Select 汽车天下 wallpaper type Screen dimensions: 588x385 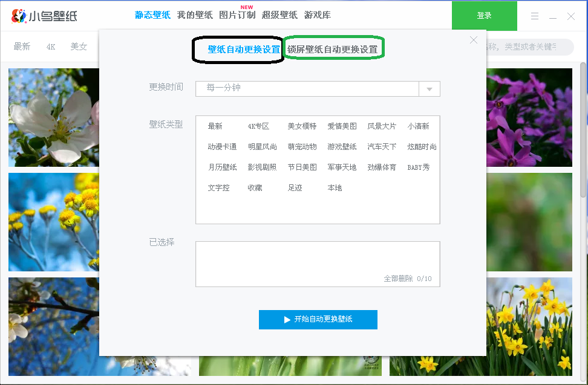click(x=382, y=147)
